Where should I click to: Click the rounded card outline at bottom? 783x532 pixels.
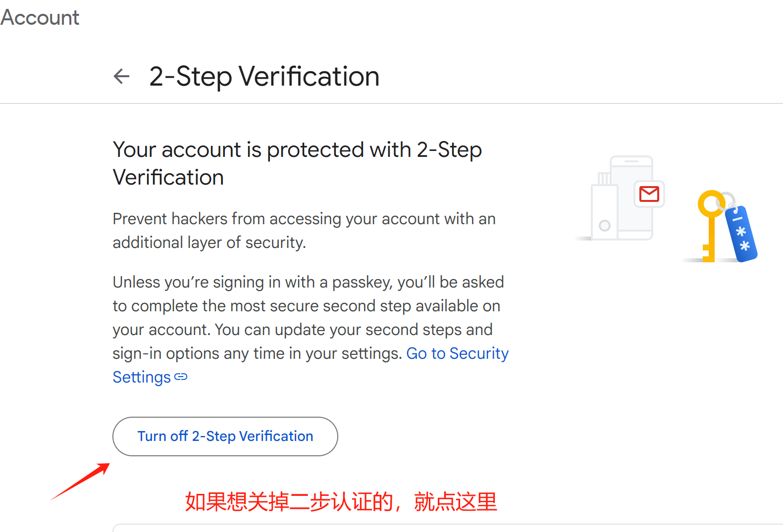[x=448, y=528]
